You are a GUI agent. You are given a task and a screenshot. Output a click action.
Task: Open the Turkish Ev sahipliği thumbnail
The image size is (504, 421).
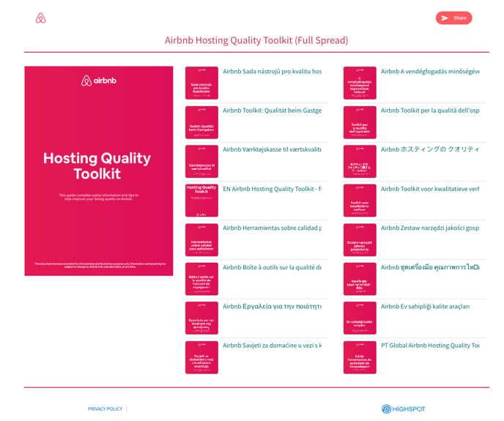(360, 318)
